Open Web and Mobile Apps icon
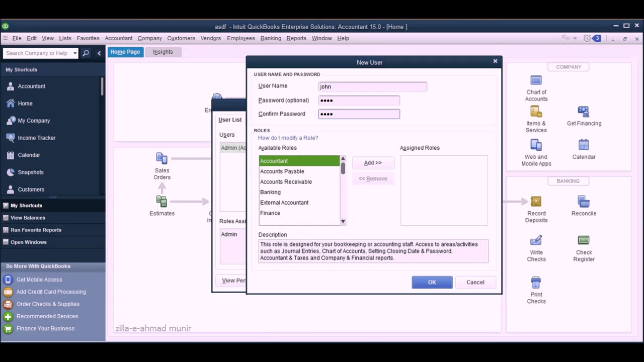The height and width of the screenshot is (362, 644). (536, 145)
